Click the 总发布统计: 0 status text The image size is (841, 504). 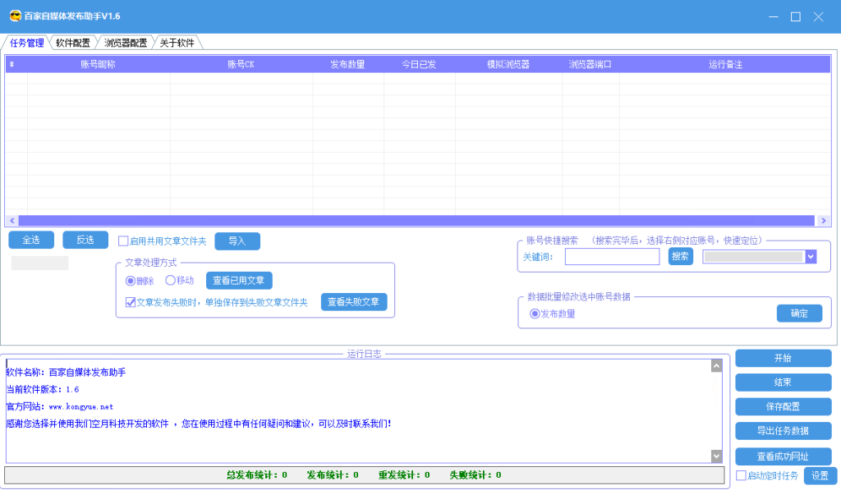tap(257, 475)
